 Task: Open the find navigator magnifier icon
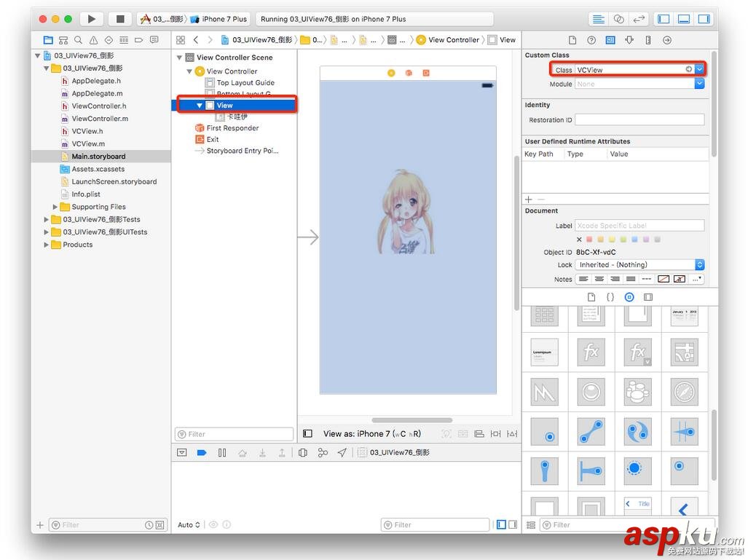[x=78, y=40]
